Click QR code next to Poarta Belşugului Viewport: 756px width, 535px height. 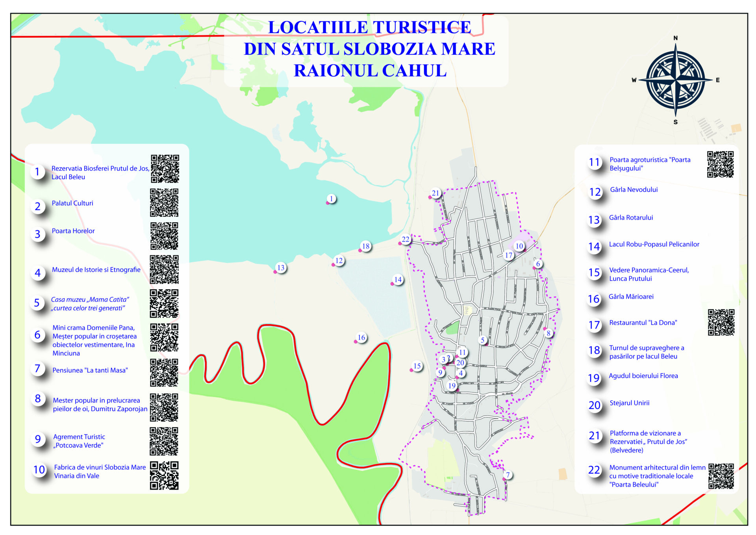pos(720,164)
